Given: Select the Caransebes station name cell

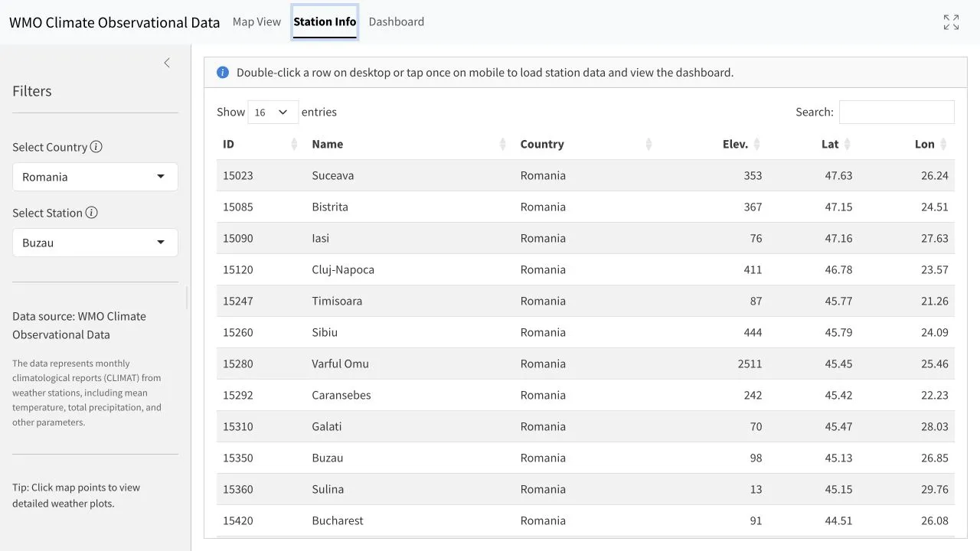Looking at the screenshot, I should tap(341, 395).
